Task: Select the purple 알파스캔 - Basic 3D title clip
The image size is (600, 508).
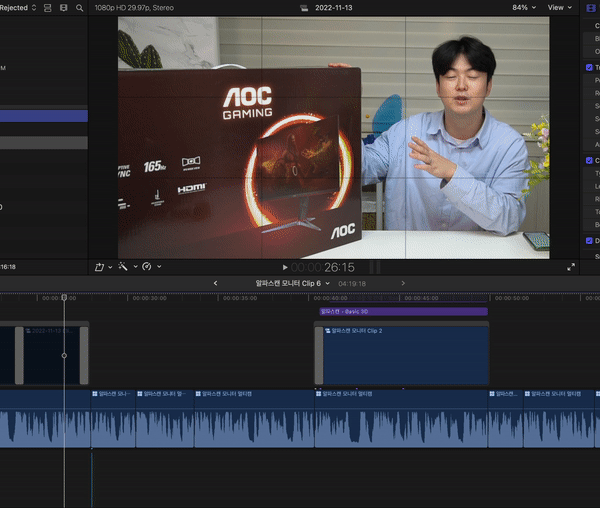Action: coord(404,312)
